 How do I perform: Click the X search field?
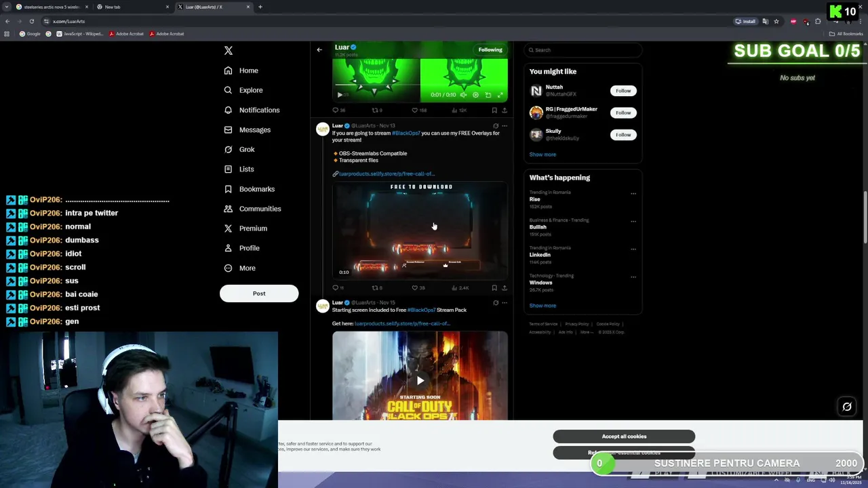(583, 49)
